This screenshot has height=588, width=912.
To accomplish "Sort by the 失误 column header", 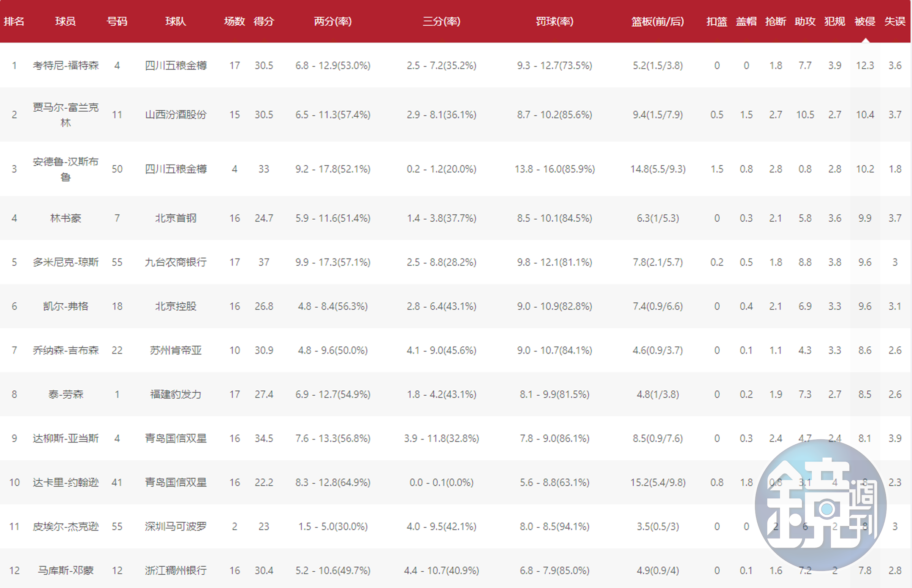I will [895, 21].
